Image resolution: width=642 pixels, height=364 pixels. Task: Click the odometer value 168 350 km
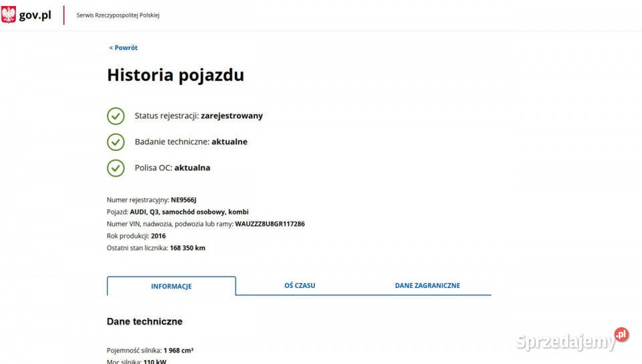click(187, 248)
